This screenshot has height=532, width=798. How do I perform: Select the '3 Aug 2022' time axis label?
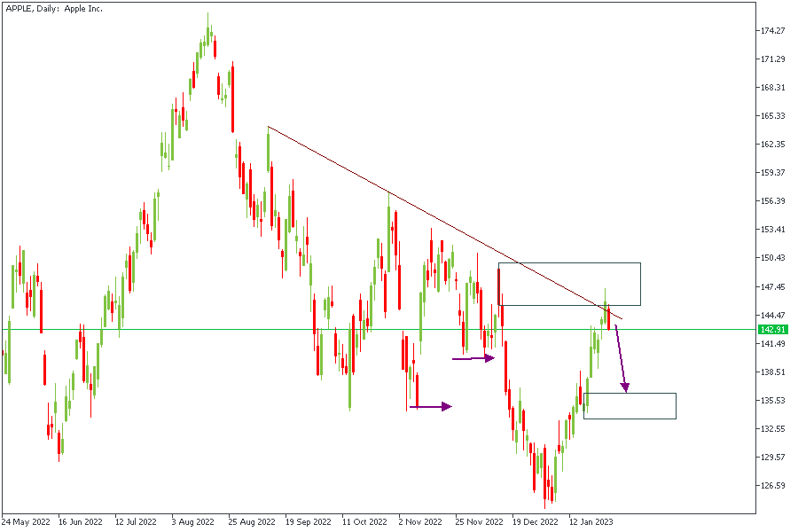tap(193, 522)
